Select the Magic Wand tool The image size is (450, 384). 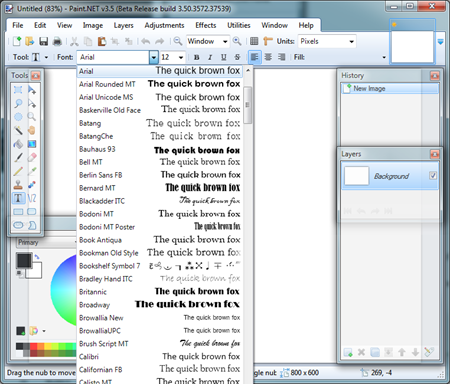[18, 130]
